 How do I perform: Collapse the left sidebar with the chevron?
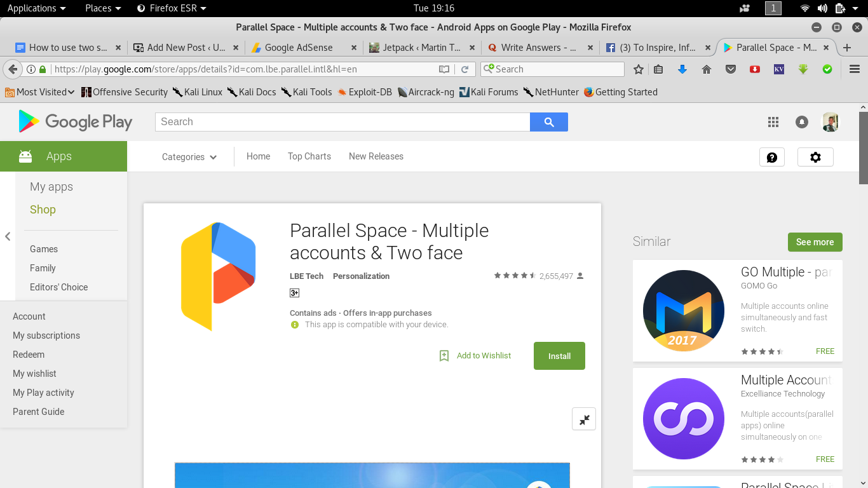pyautogui.click(x=8, y=236)
